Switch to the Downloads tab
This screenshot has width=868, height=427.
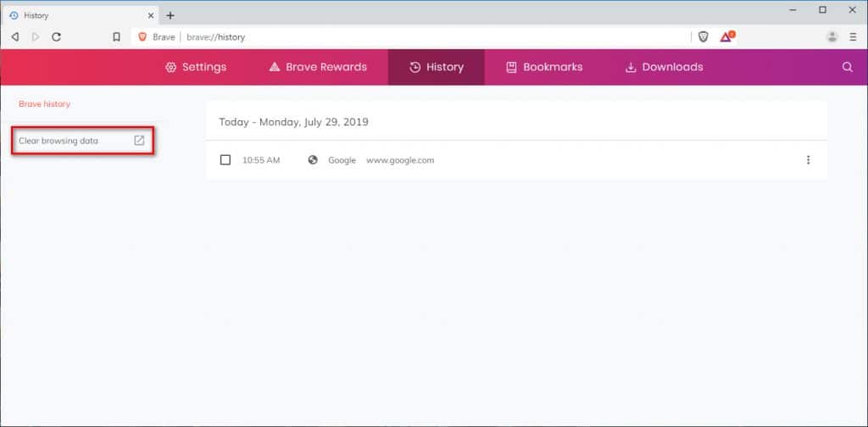665,67
